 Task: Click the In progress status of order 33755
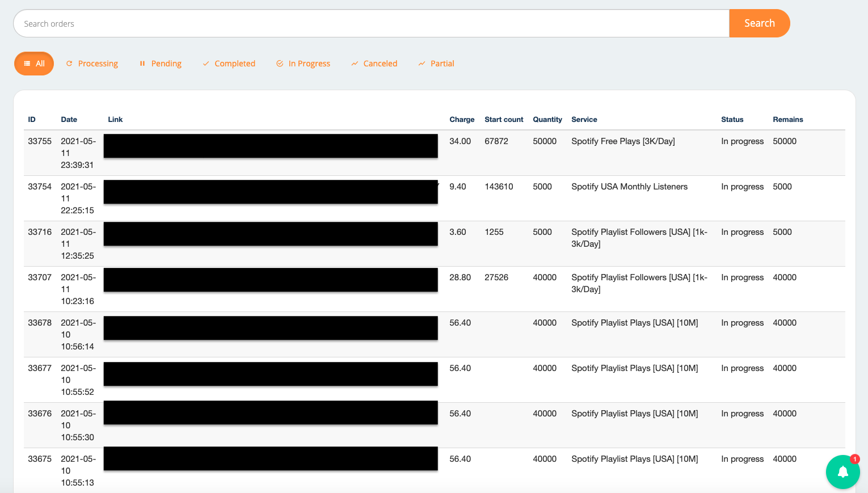743,141
